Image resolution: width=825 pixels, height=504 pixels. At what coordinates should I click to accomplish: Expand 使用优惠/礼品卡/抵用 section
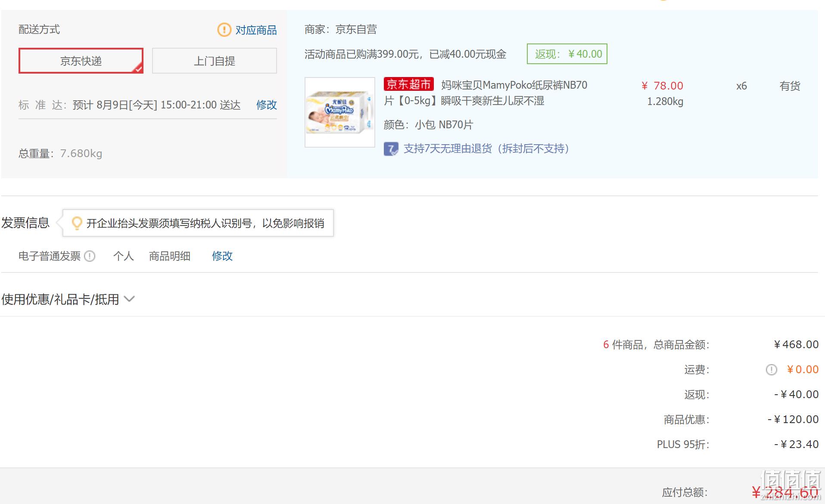[x=68, y=299]
